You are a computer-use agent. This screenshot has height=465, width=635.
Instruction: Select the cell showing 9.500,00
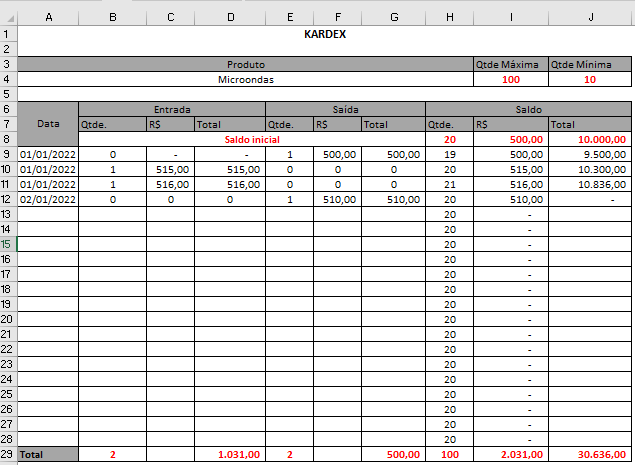coord(590,155)
